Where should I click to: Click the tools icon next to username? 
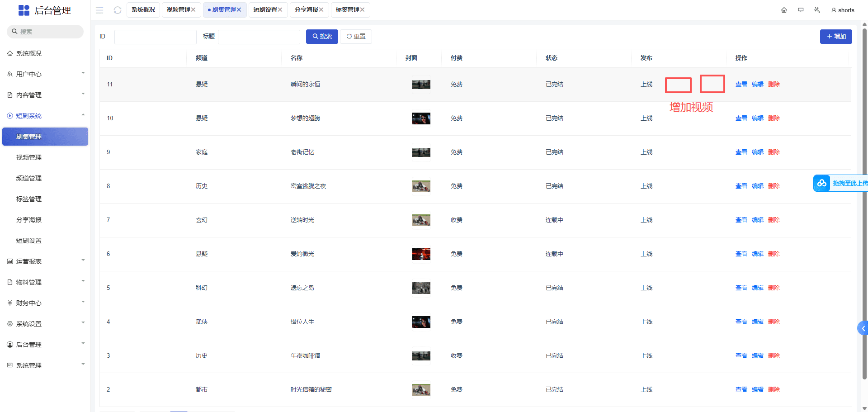tap(817, 10)
